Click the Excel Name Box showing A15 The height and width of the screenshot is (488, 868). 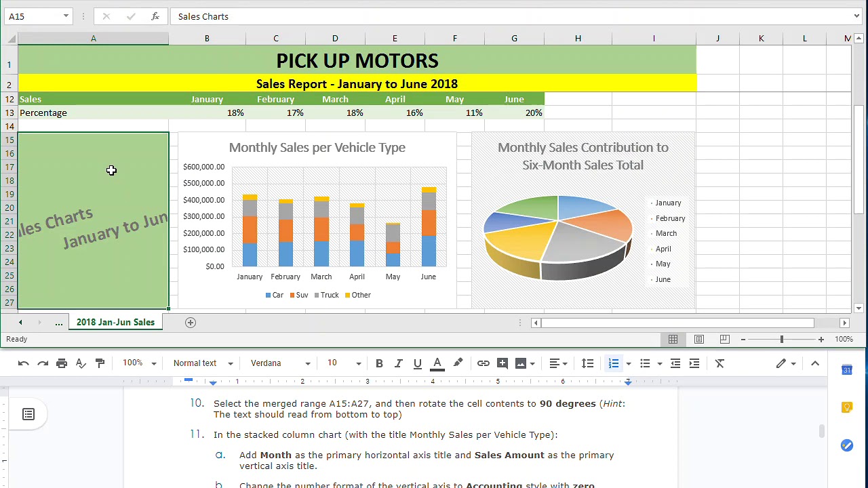click(33, 16)
